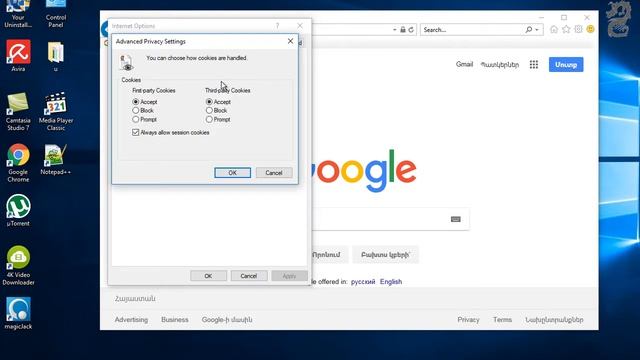Toggle Always allow session cookies checkbox

[x=136, y=132]
